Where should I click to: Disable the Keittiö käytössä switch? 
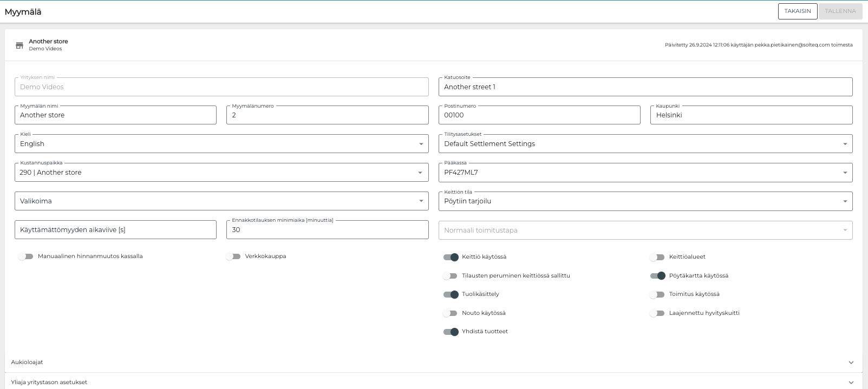click(x=451, y=257)
